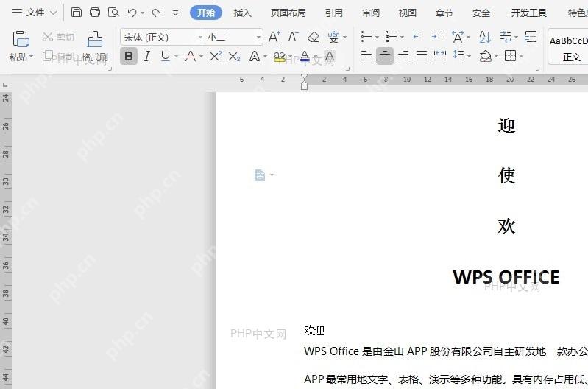588x389 pixels.
Task: Switch to the 插入 tab
Action: click(243, 13)
